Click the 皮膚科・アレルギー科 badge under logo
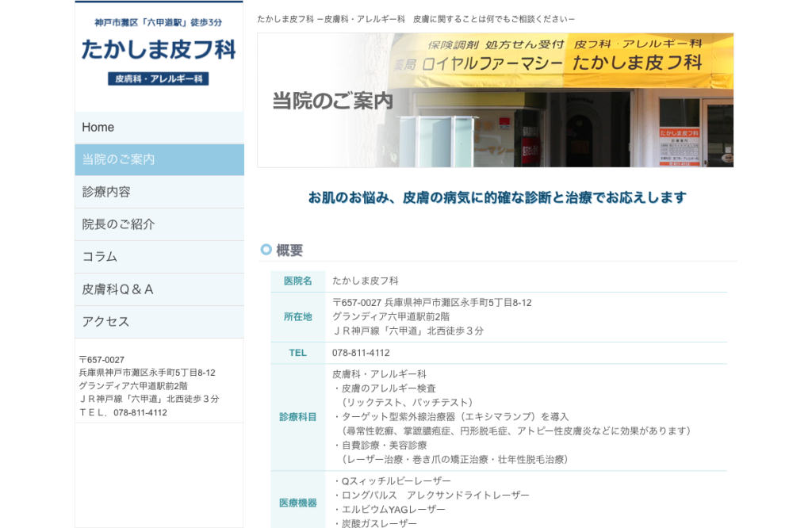The width and height of the screenshot is (812, 528). pyautogui.click(x=159, y=78)
